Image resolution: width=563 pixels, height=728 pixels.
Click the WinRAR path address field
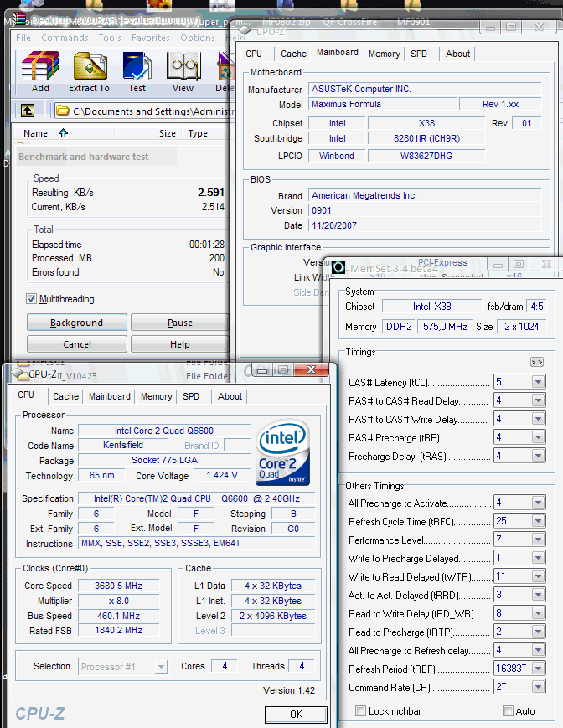tap(144, 111)
